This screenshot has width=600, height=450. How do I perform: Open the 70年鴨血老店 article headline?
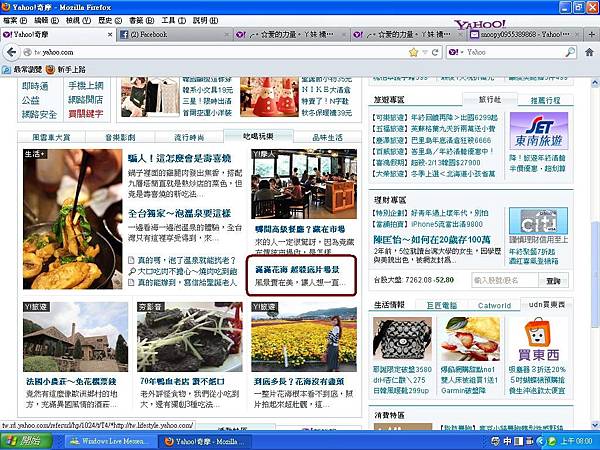pos(183,382)
